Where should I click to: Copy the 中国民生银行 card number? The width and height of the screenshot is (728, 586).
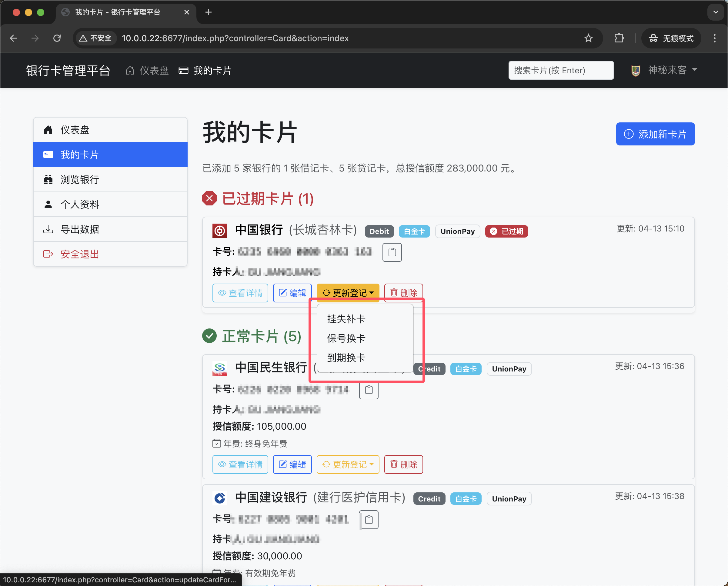click(369, 390)
